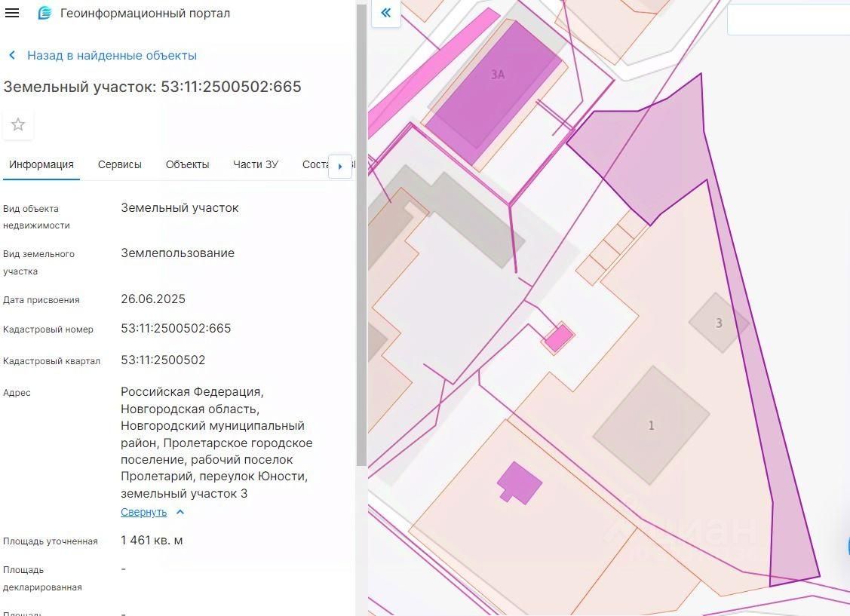850x616 pixels.
Task: Add parcel to favorites with star
Action: tap(18, 124)
